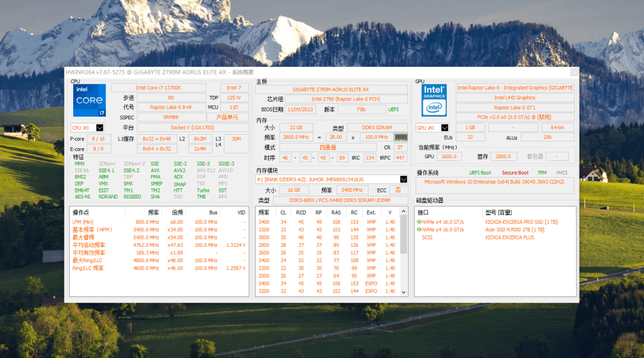The width and height of the screenshot is (644, 358).
Task: Click the 447 tRFC value field
Action: tap(400, 158)
